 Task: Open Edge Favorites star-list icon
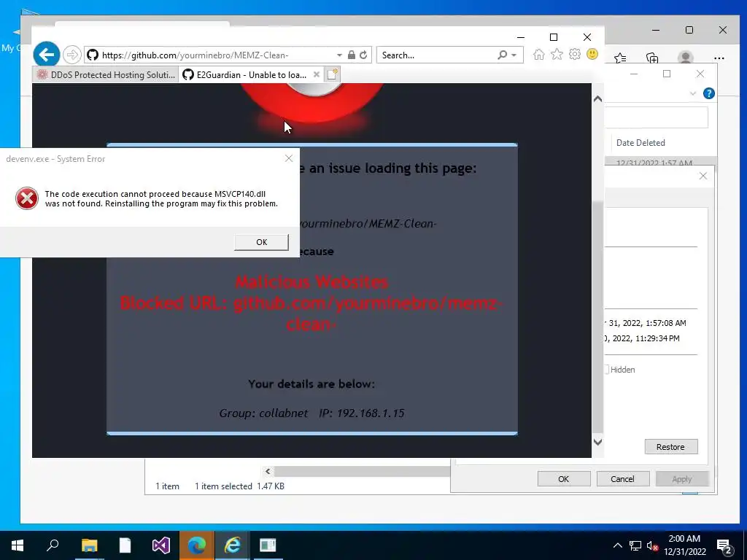(620, 58)
